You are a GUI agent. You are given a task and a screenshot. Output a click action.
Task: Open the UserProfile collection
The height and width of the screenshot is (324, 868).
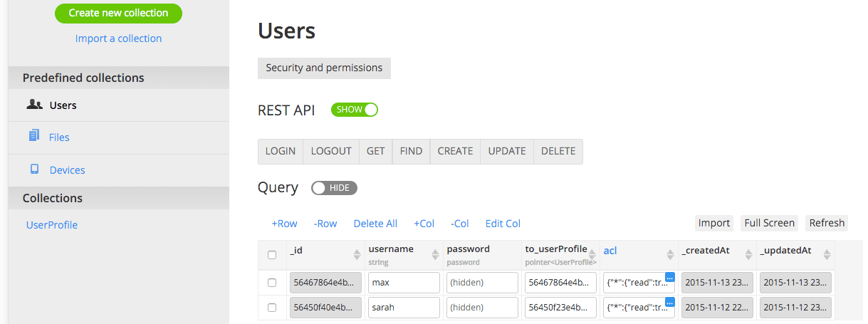[x=52, y=225]
